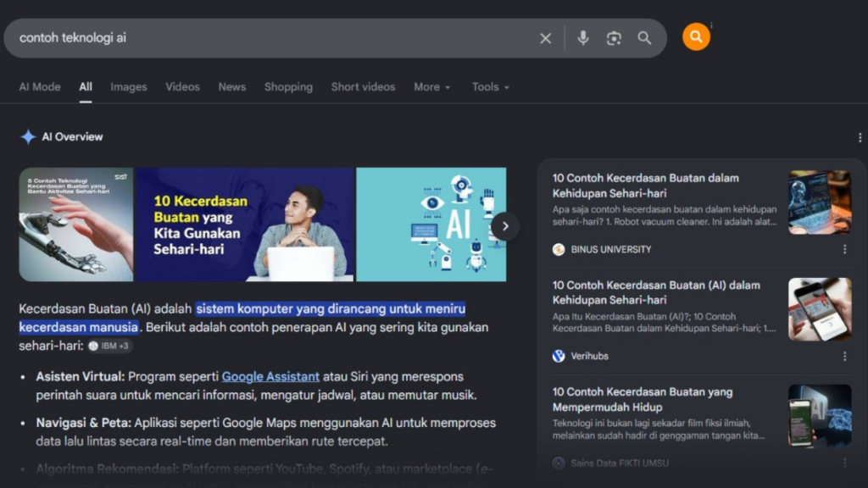Switch to AI Mode tab
This screenshot has width=868, height=488.
[40, 87]
